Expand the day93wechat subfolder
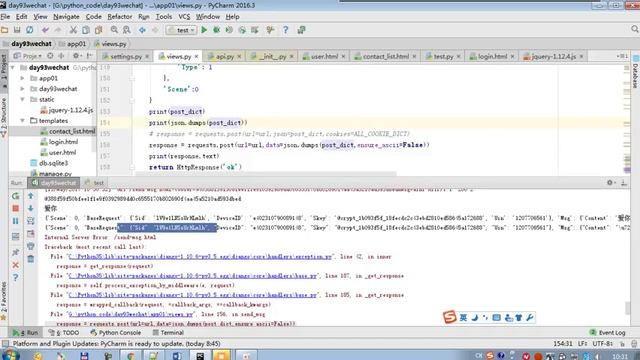This screenshot has height=360, width=640. click(x=22, y=89)
